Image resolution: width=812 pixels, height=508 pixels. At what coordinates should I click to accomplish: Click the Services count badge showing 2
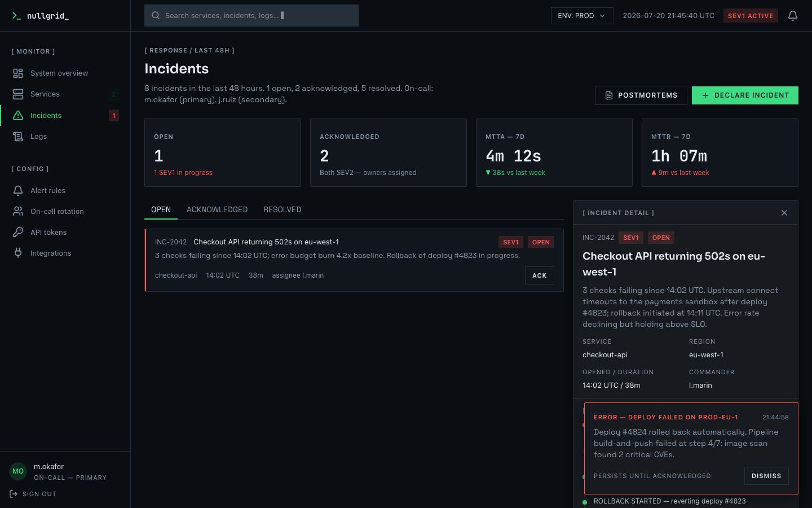(x=114, y=95)
